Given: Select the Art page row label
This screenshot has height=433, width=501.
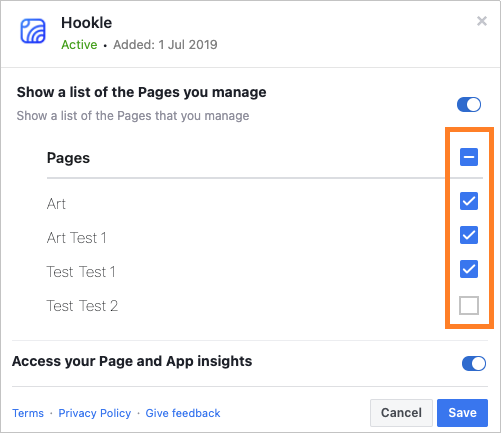Looking at the screenshot, I should click(x=56, y=204).
